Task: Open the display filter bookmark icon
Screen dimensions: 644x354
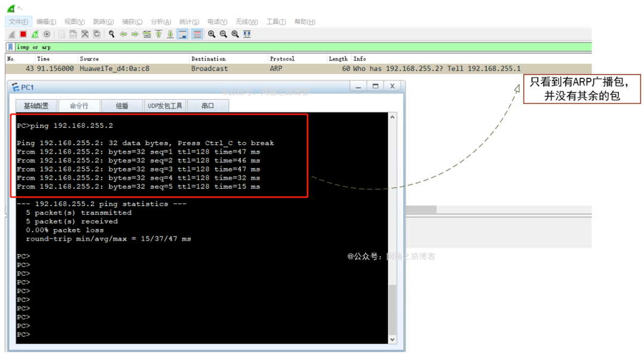Action: (x=11, y=47)
